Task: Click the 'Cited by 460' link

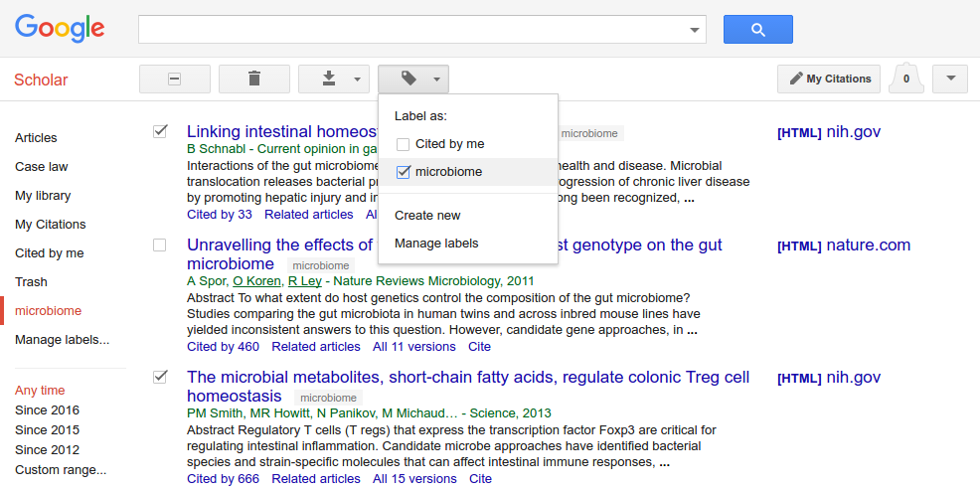Action: tap(223, 347)
